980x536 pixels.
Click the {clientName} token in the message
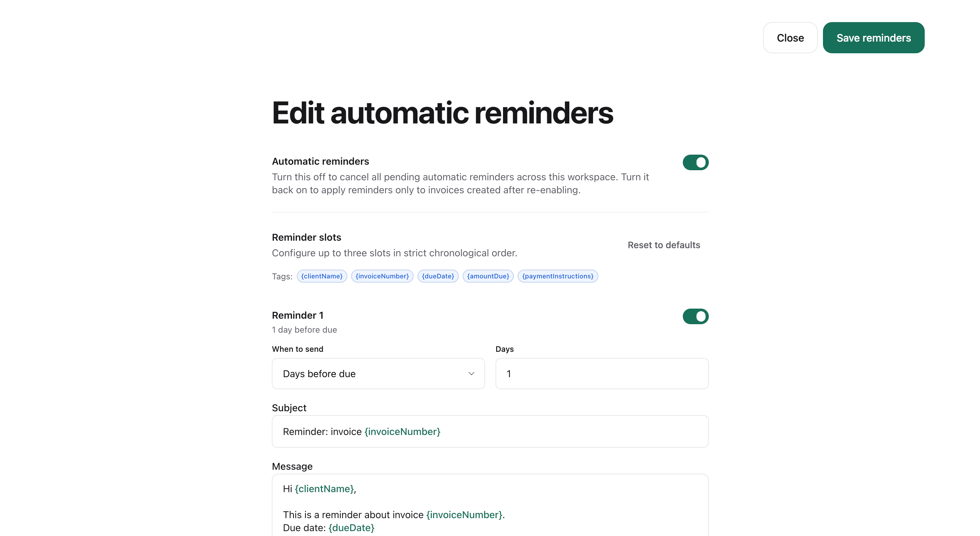[324, 489]
